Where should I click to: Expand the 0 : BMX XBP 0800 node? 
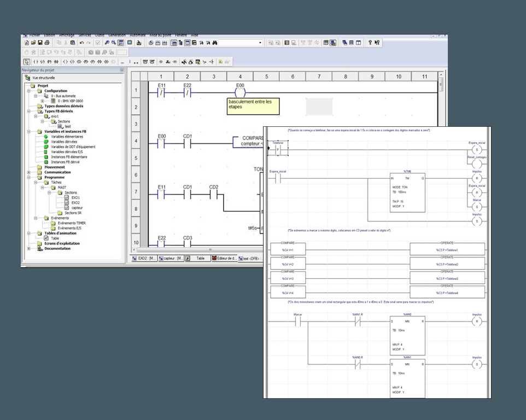pyautogui.click(x=42, y=101)
